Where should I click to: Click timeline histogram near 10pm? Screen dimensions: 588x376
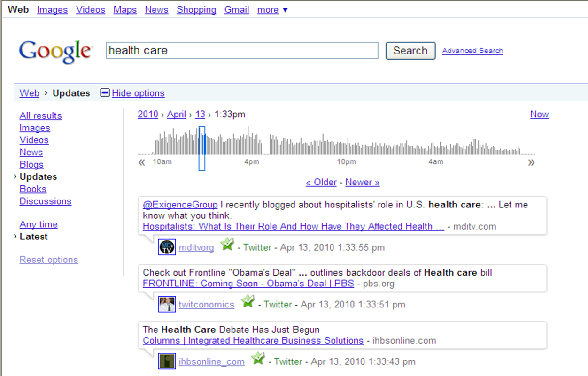346,146
